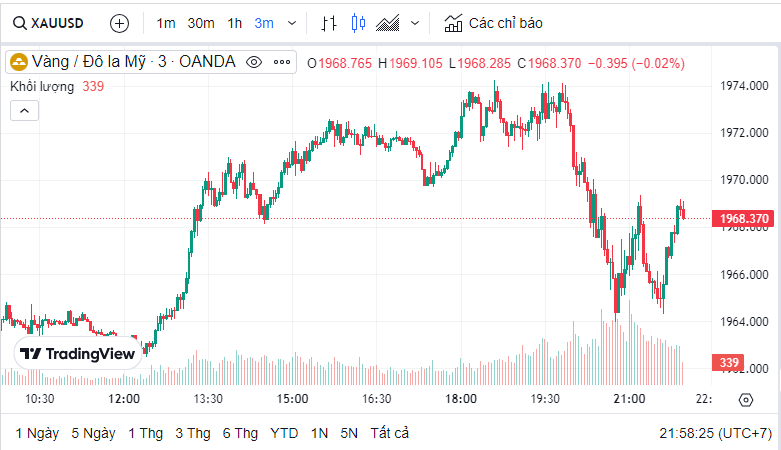Select the 1m interval
This screenshot has height=450, width=781.
166,23
